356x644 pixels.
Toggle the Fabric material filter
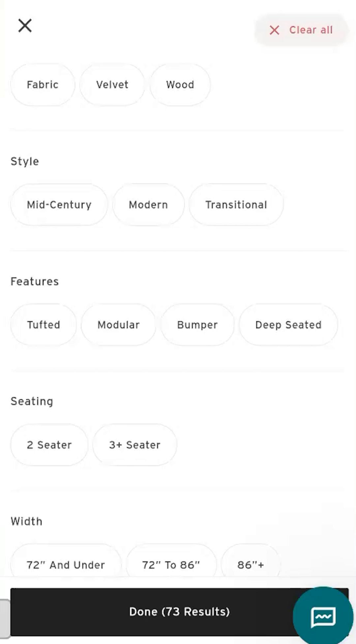tap(43, 84)
